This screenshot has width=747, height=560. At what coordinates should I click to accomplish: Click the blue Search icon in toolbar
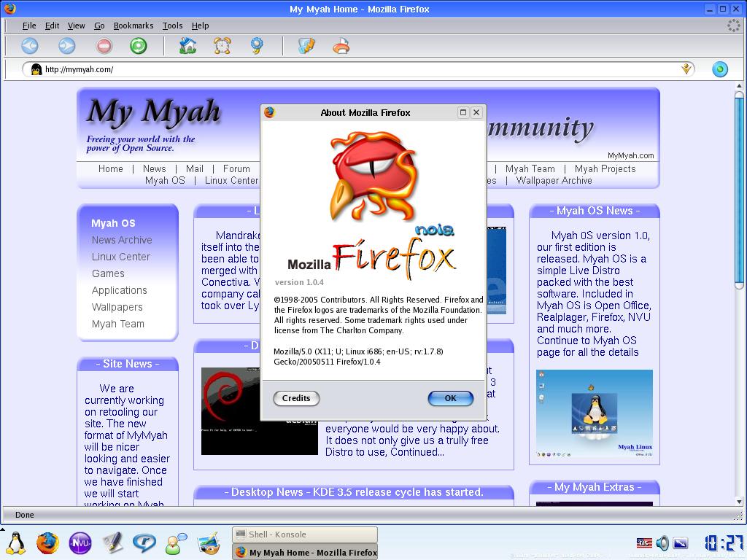pos(258,46)
